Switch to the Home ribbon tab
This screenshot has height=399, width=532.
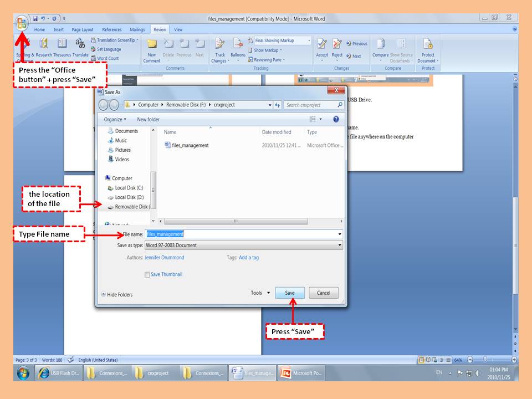39,29
